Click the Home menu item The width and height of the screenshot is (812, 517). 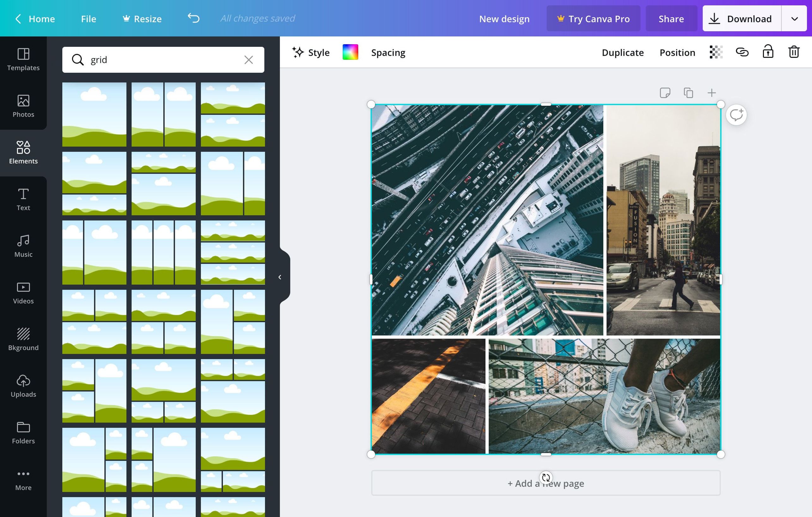41,18
